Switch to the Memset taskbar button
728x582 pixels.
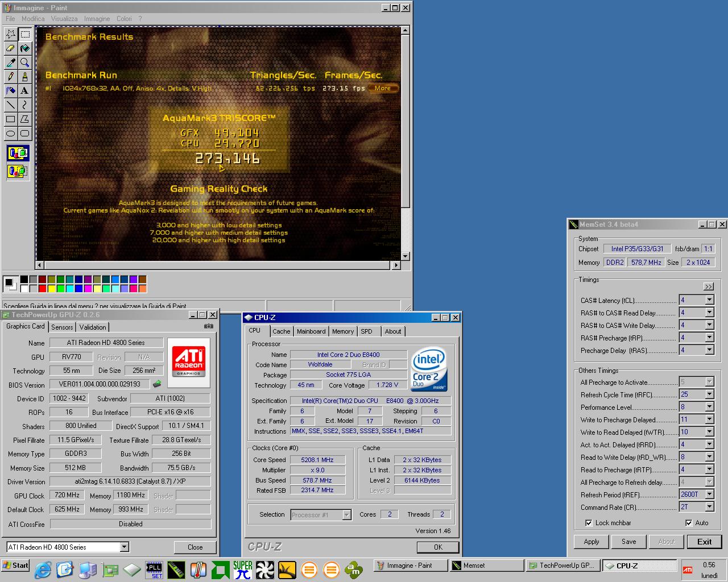[486, 566]
